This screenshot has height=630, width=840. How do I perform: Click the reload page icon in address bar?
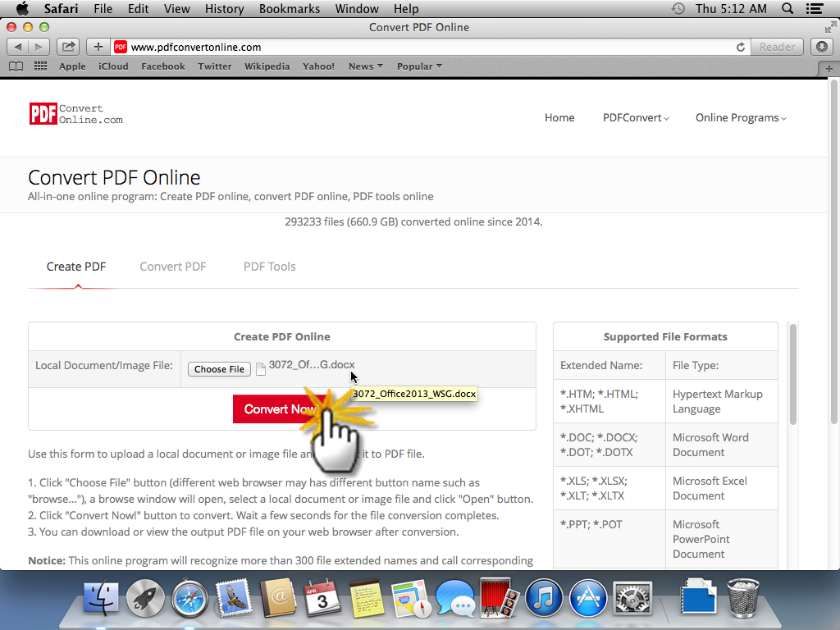pyautogui.click(x=741, y=47)
